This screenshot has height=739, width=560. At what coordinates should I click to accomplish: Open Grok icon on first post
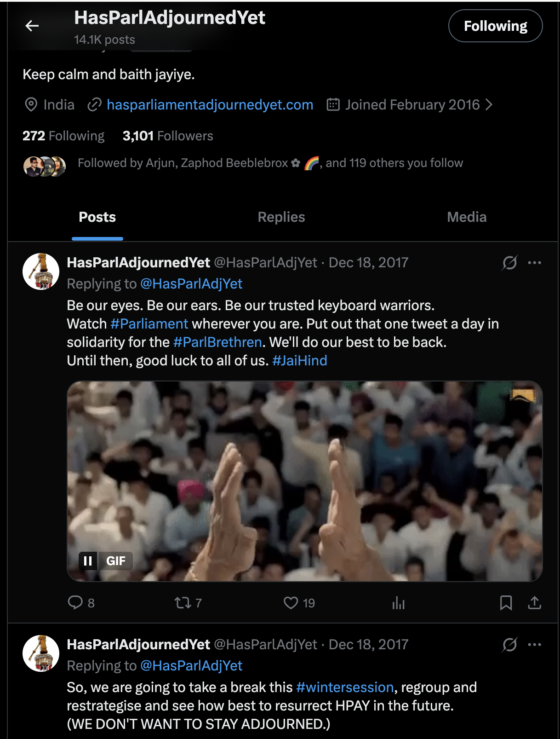pos(509,263)
